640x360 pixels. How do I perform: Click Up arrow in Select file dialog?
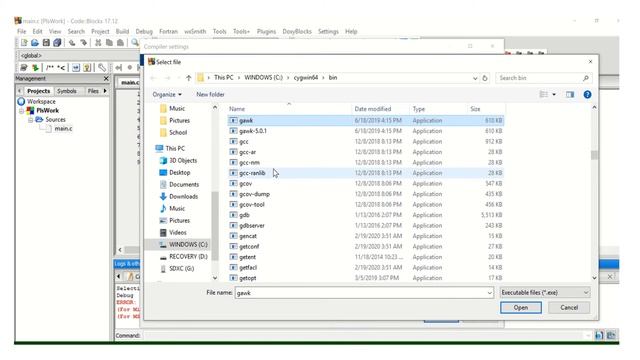pyautogui.click(x=188, y=78)
